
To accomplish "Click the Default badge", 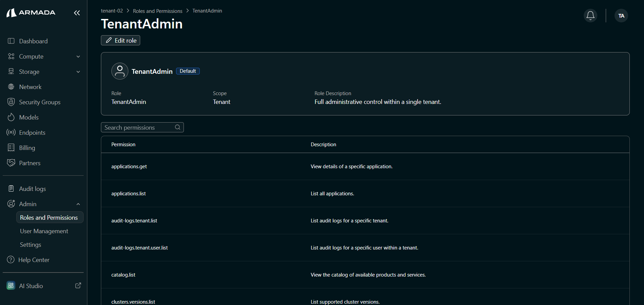I will pos(188,71).
